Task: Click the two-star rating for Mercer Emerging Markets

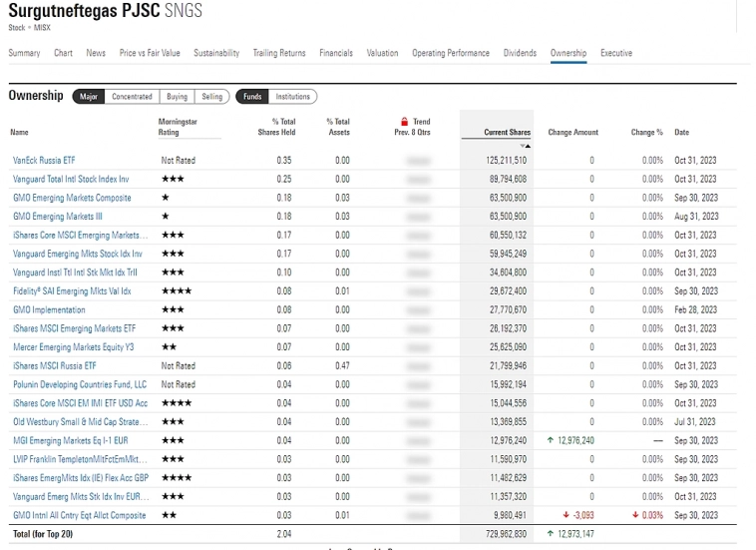Action: pos(170,346)
